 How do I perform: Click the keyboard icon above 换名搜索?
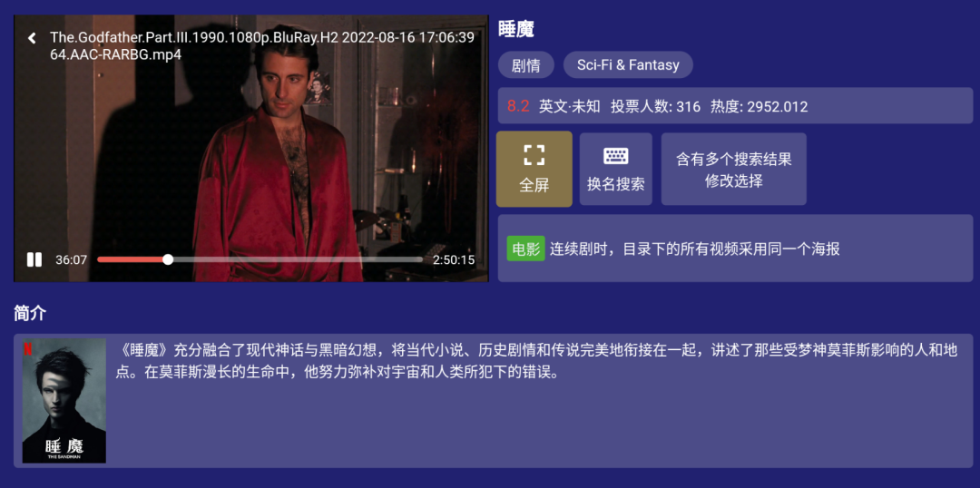click(x=615, y=156)
